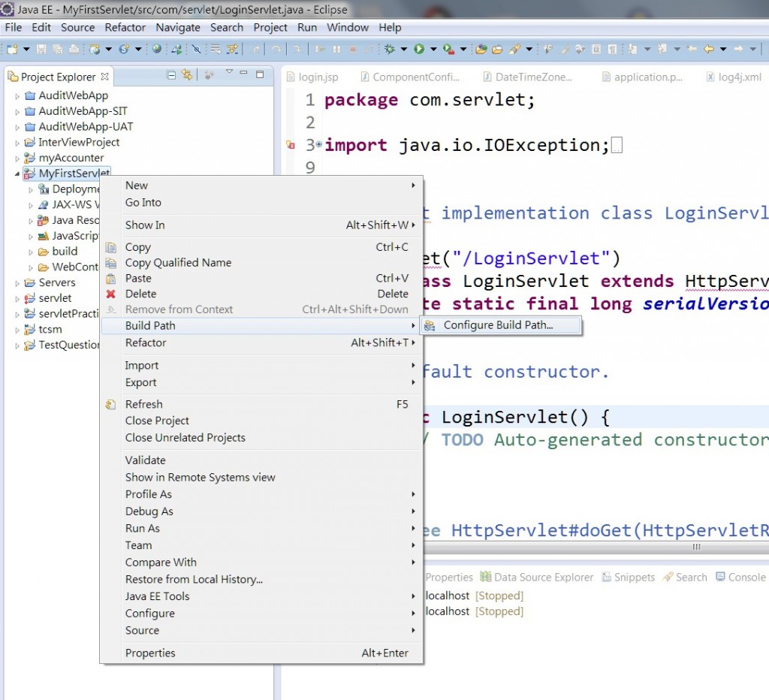Open the File menu
The width and height of the screenshot is (769, 700).
coord(14,28)
